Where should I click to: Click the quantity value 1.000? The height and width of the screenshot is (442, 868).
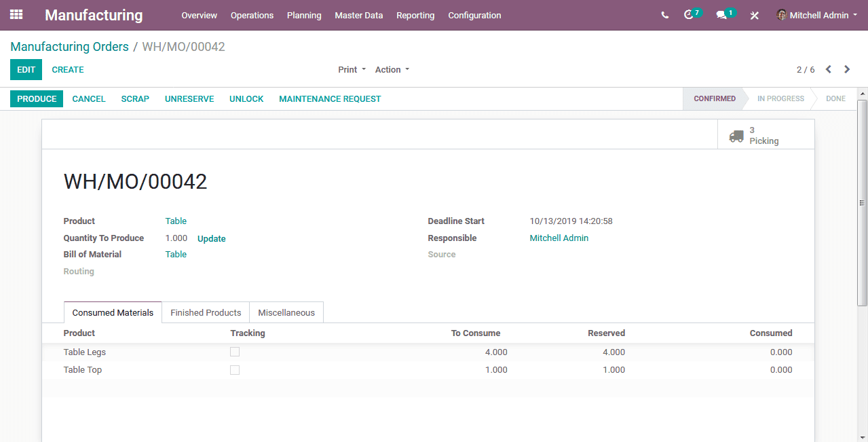point(176,238)
